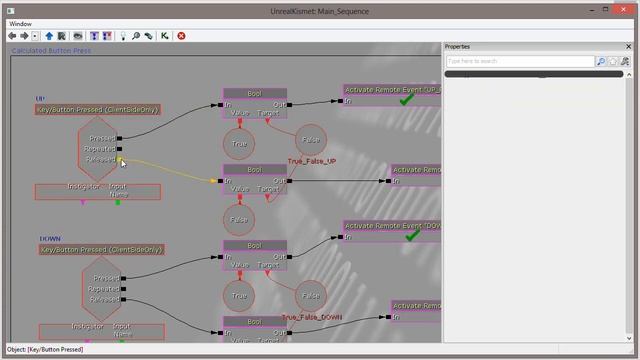Click the Out connector of the topmost Bool node
Image resolution: width=640 pixels, height=360 pixels.
289,105
